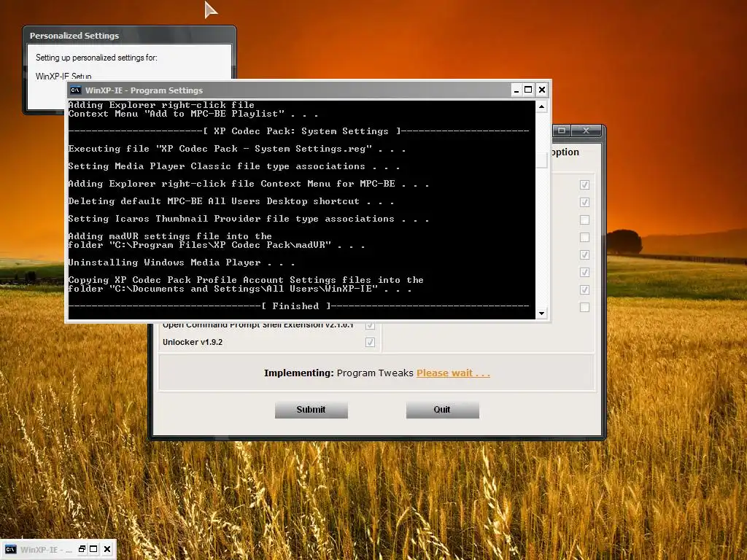
Task: Minimize the WinXP-IE Program Settings console window
Action: pos(516,90)
